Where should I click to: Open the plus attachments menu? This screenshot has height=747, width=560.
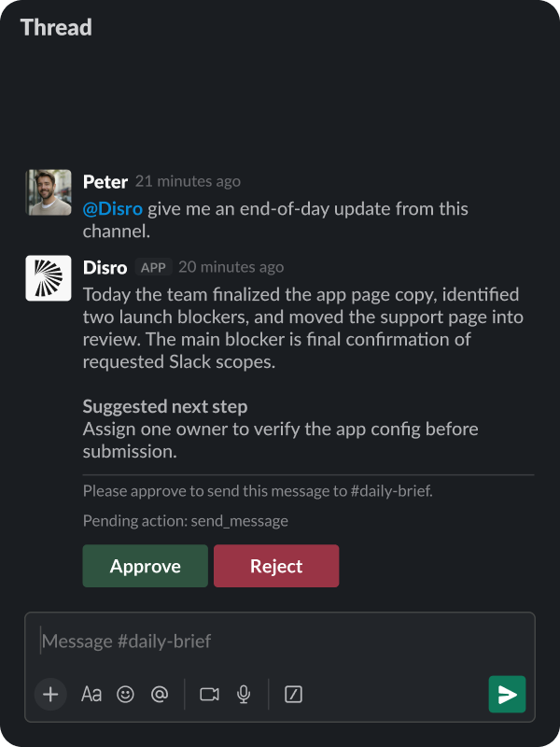[x=50, y=694]
